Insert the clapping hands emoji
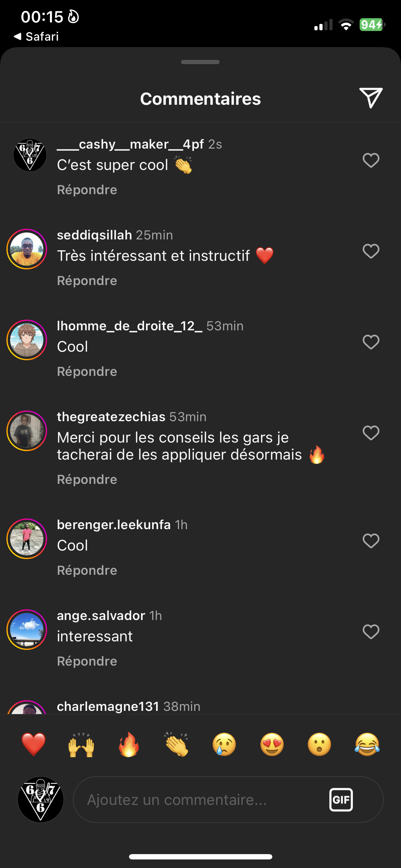The height and width of the screenshot is (868, 401). pyautogui.click(x=176, y=744)
